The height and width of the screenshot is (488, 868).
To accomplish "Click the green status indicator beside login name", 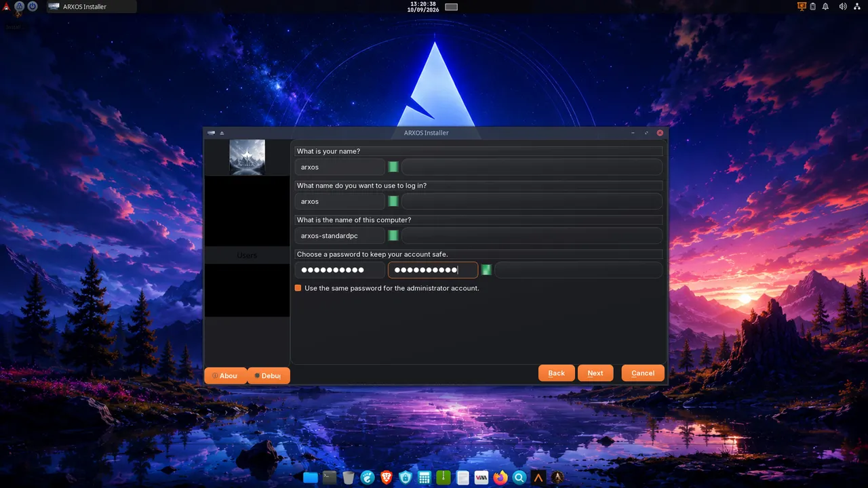I will (x=393, y=201).
